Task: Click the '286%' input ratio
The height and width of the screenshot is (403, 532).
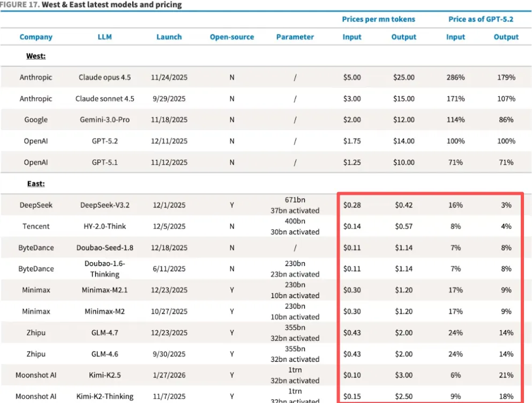Action: [455, 77]
